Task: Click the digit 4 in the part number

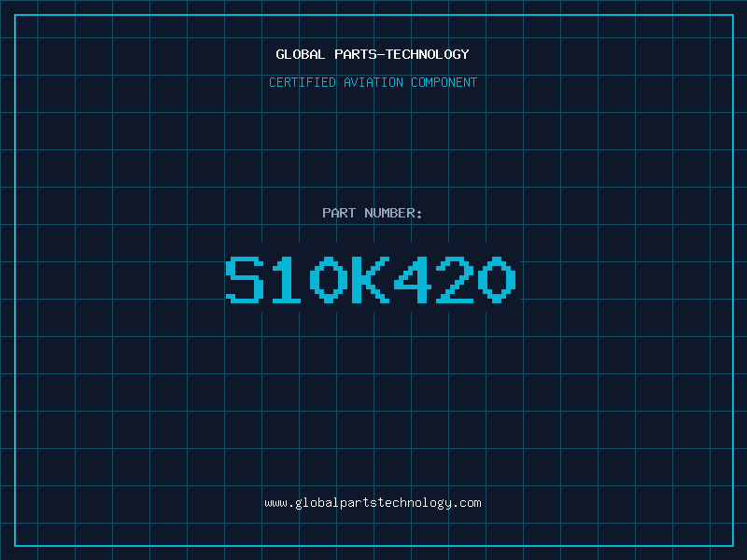Action: (x=413, y=279)
